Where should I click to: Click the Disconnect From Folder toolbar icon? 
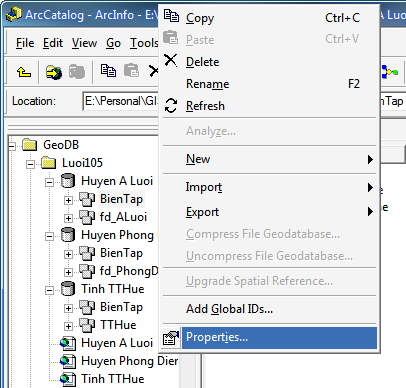[77, 72]
